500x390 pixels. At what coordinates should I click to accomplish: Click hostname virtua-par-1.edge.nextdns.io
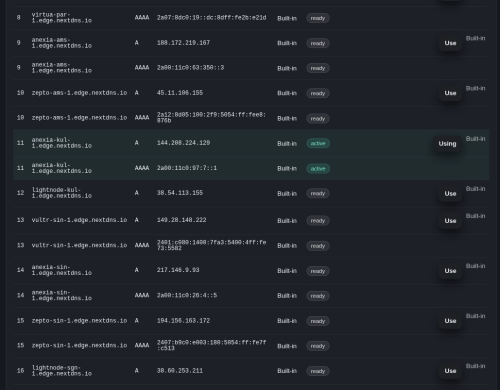click(62, 18)
